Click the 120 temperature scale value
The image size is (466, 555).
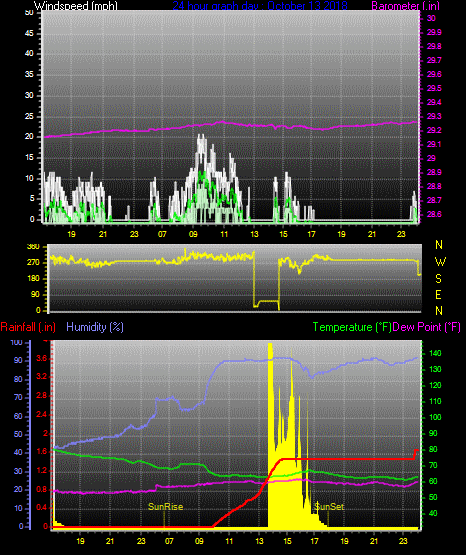pos(435,385)
